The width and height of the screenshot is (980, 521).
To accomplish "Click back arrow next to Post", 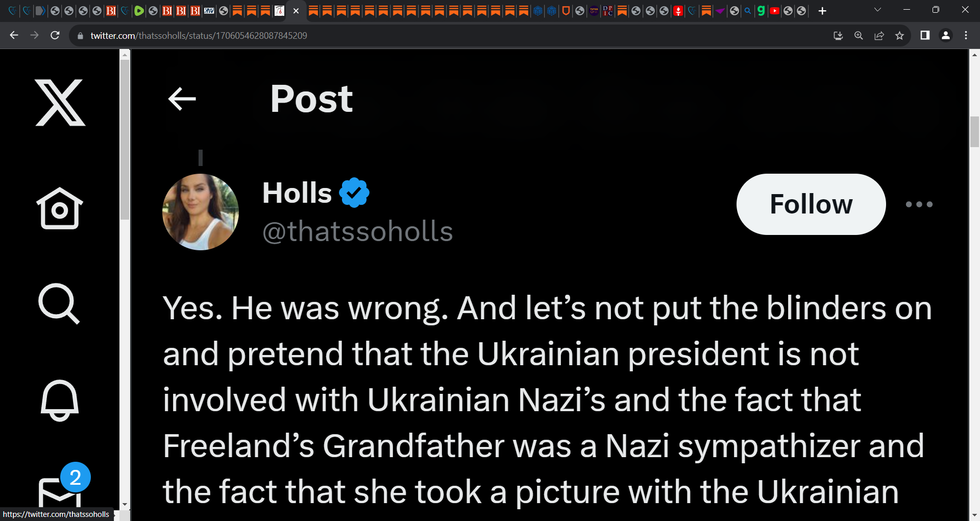I will [182, 99].
